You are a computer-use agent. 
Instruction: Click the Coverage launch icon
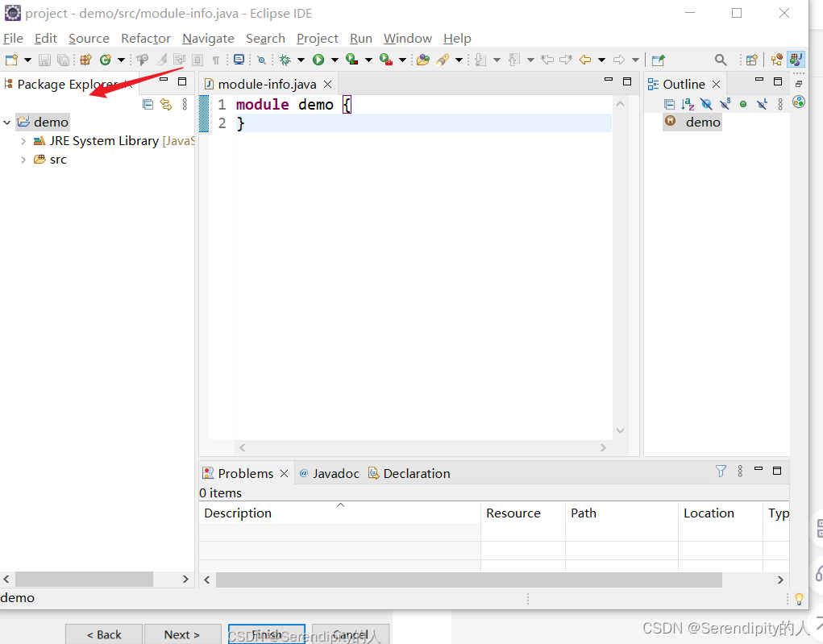coord(351,60)
